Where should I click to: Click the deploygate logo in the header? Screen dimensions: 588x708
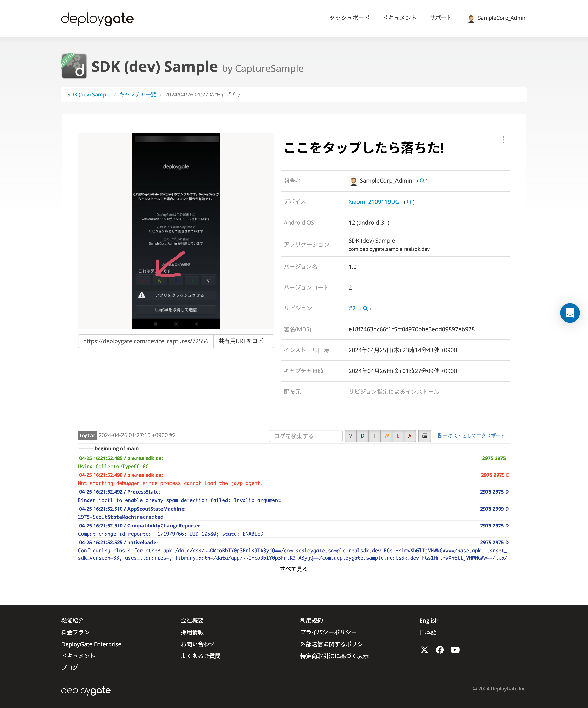click(97, 19)
